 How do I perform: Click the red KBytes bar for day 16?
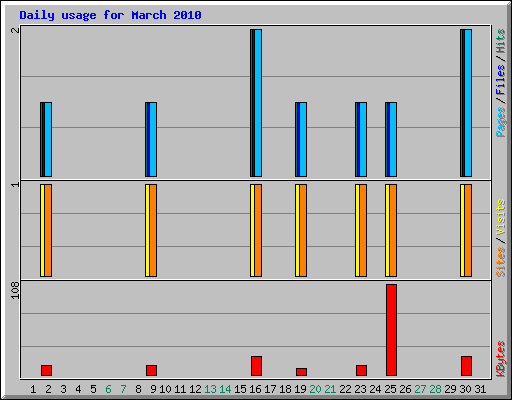tap(256, 366)
